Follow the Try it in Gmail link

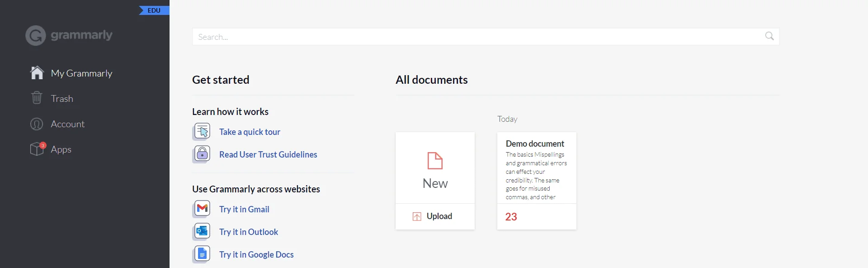point(244,209)
